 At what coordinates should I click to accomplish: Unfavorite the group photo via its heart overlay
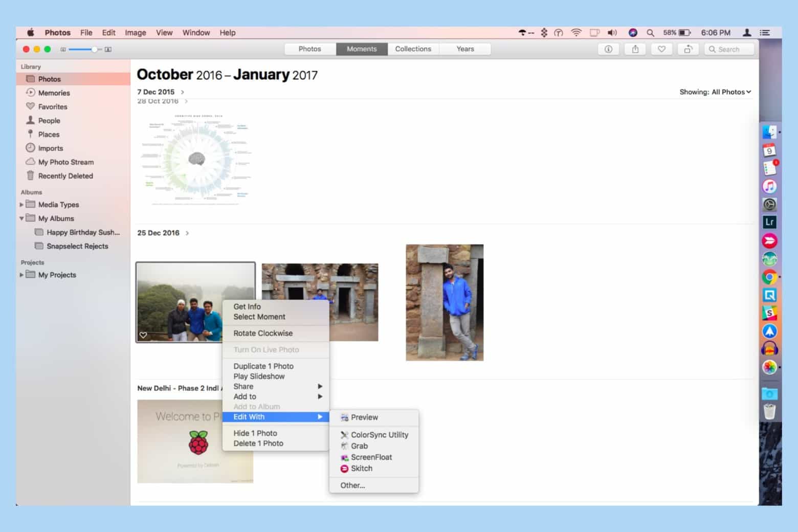click(x=143, y=335)
